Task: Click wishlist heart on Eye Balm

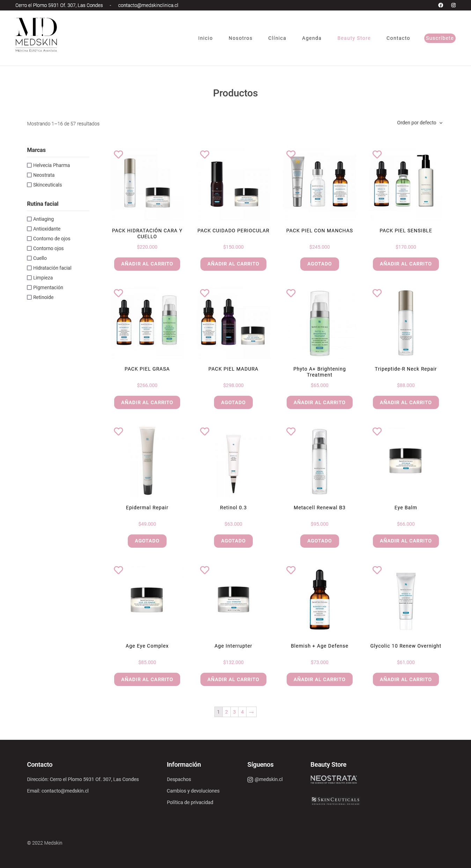Action: click(377, 431)
